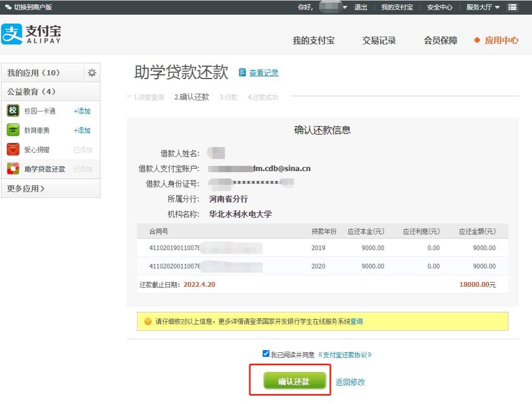Click the 助学贷款还款 app icon
532x404 pixels.
pos(13,169)
